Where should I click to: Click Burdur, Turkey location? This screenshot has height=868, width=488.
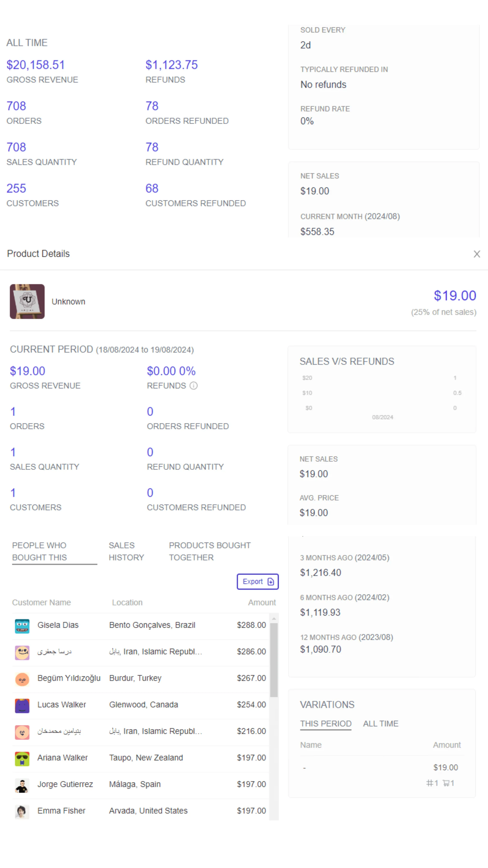135,678
